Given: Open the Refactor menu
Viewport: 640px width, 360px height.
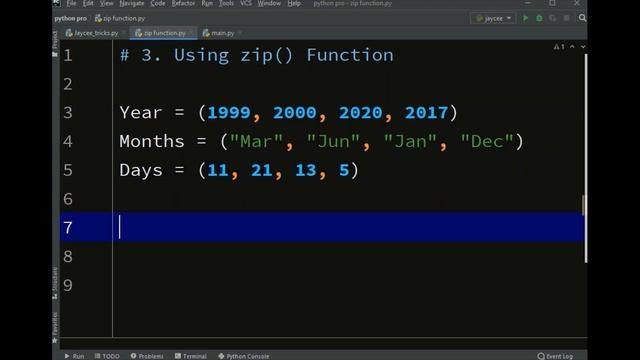Looking at the screenshot, I should 183,3.
